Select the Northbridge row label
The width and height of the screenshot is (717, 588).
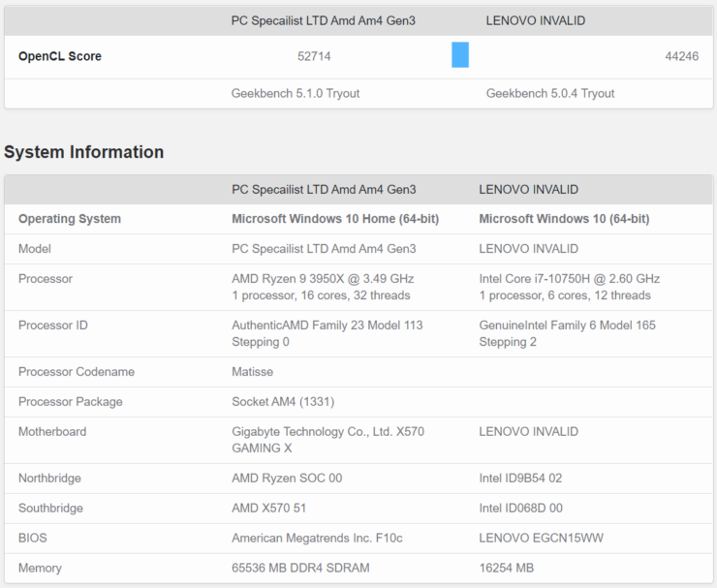pyautogui.click(x=49, y=478)
